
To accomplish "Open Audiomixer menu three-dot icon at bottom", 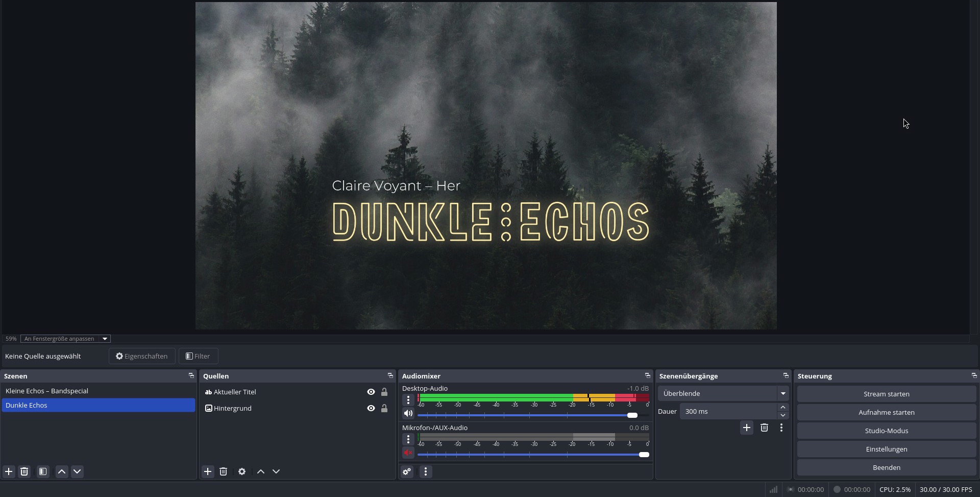I will click(x=426, y=471).
